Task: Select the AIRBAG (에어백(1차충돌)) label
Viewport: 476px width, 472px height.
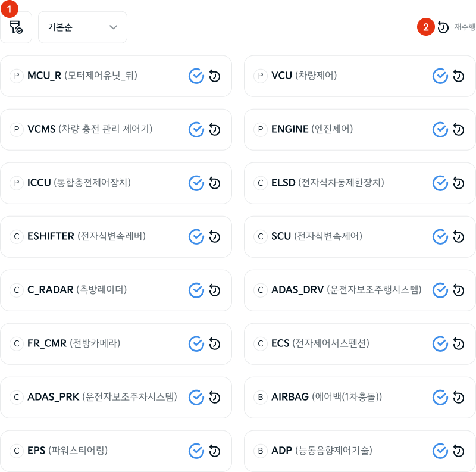Action: coord(327,396)
